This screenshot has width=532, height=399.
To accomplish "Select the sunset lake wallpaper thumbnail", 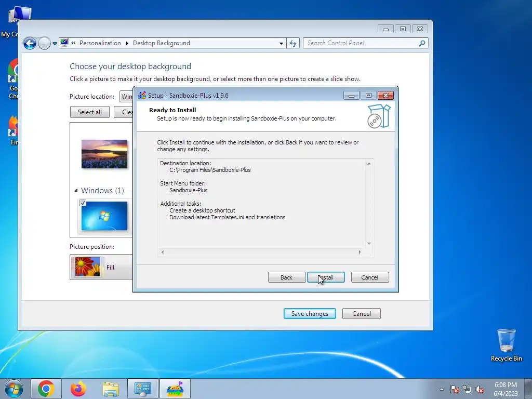I will click(104, 154).
